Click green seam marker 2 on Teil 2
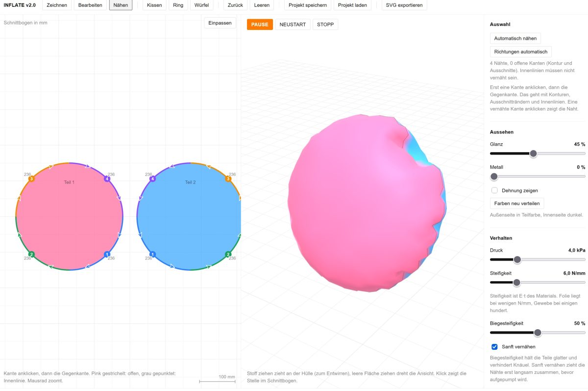 point(228,254)
